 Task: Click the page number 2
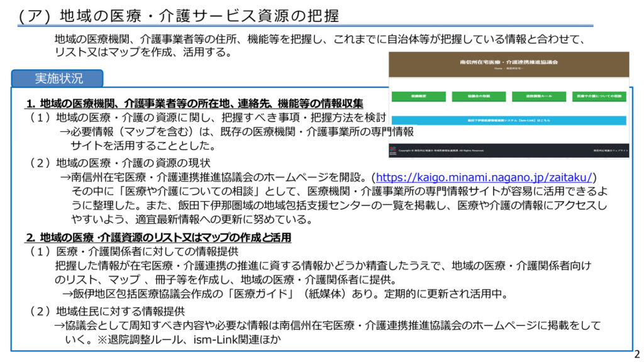click(x=636, y=354)
